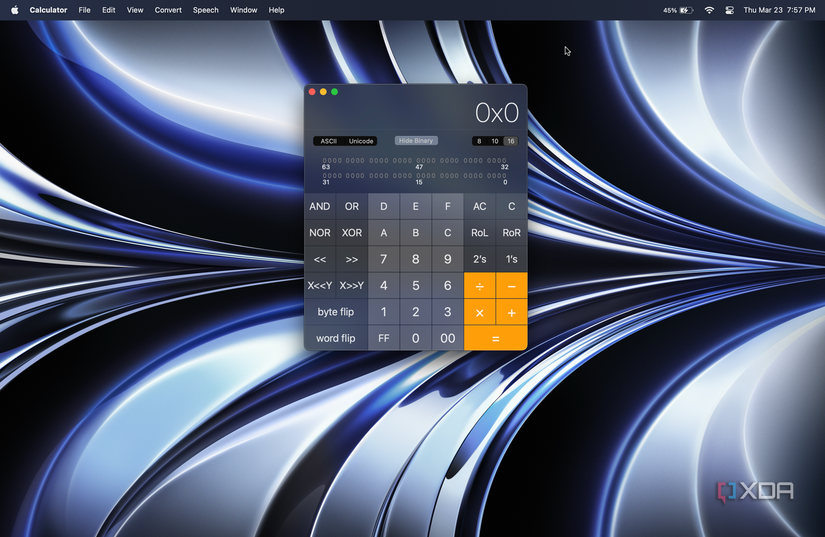Viewport: 825px width, 537px height.
Task: Click the 1's complement key
Action: 511,259
